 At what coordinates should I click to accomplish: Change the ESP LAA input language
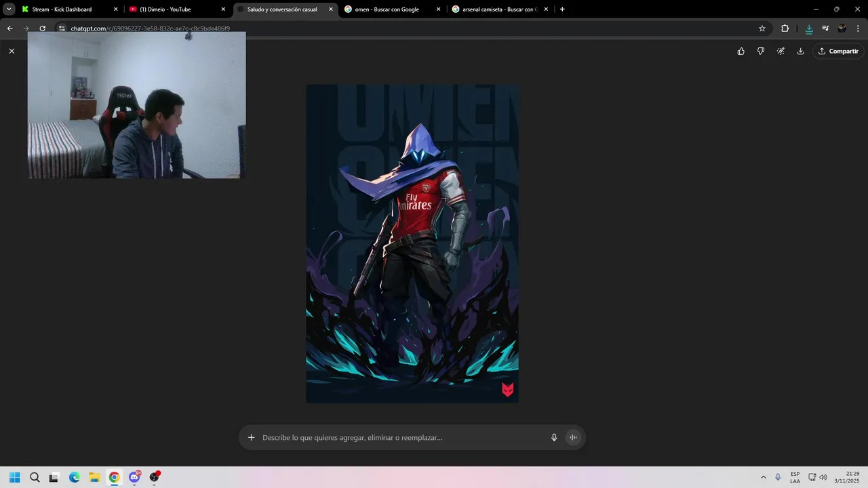[x=795, y=477]
